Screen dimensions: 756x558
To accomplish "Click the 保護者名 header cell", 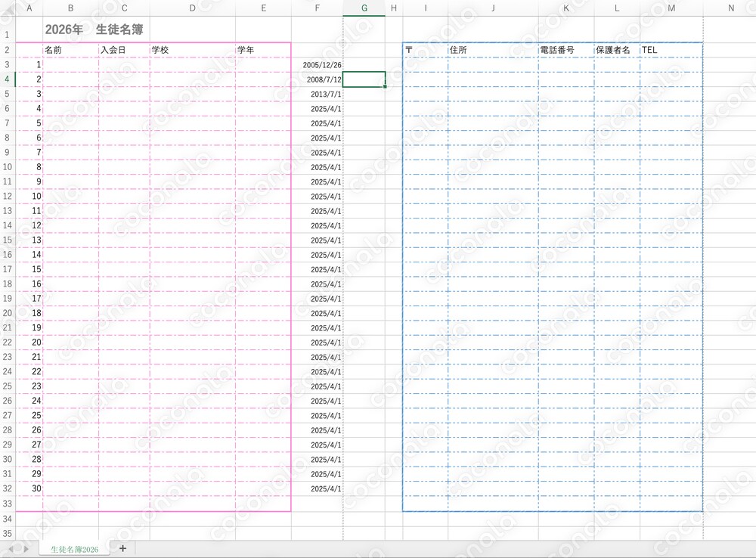I will tap(617, 50).
